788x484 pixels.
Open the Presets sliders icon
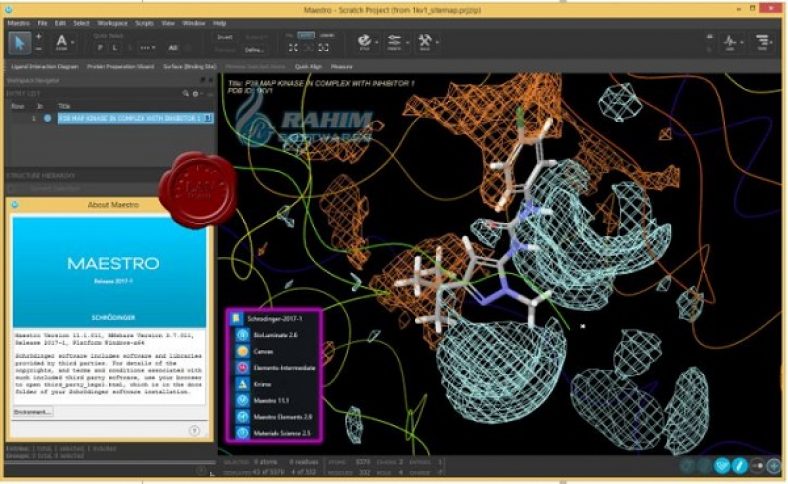(395, 42)
